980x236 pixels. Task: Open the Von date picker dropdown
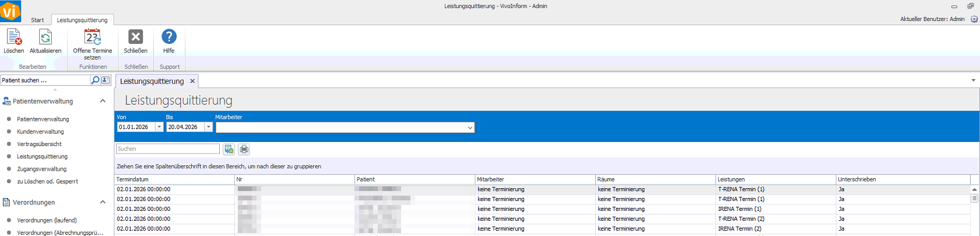tap(159, 127)
